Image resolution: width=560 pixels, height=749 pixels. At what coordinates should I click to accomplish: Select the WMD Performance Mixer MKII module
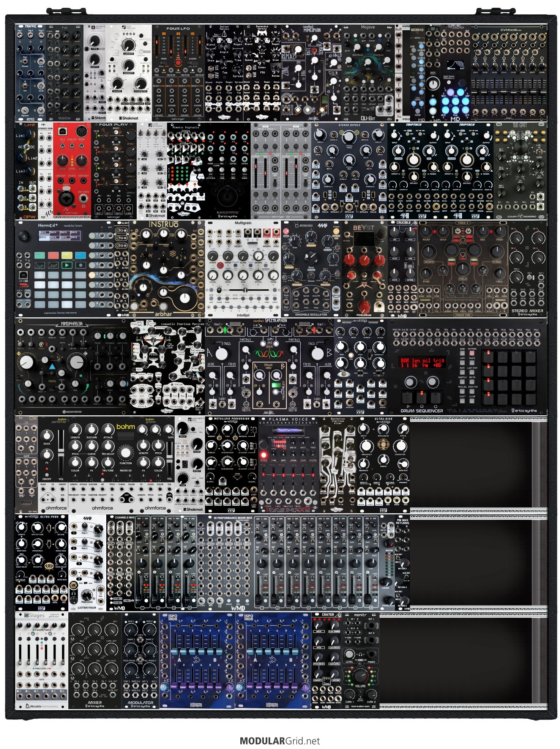click(296, 562)
